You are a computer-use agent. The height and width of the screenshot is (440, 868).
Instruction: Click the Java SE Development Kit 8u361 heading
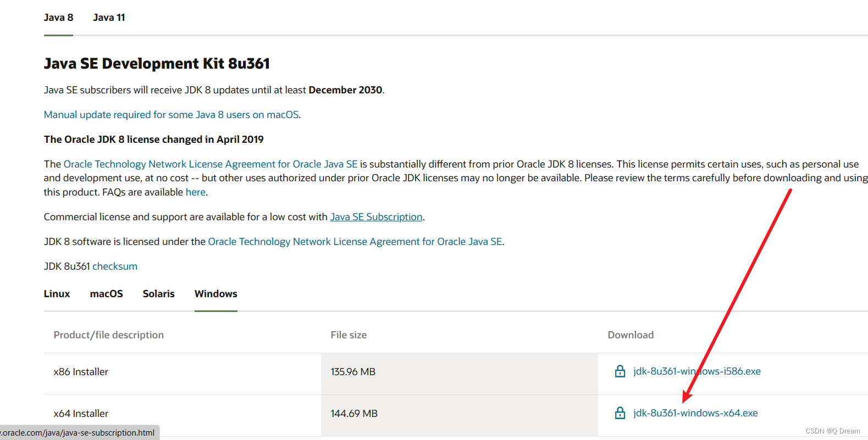(x=157, y=64)
